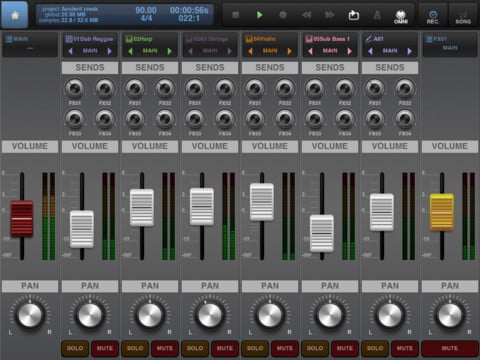Start playback with the green play button
This screenshot has width=480, height=360.
tap(259, 15)
